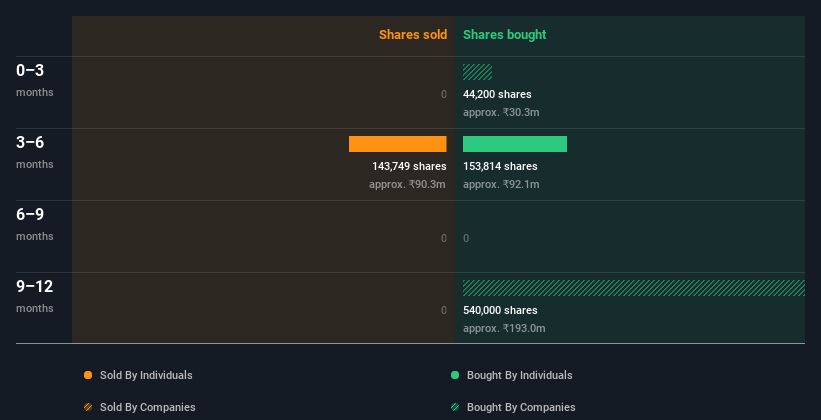Select the Sold By Individuals legend label
Image resolution: width=821 pixels, height=420 pixels.
pos(146,375)
